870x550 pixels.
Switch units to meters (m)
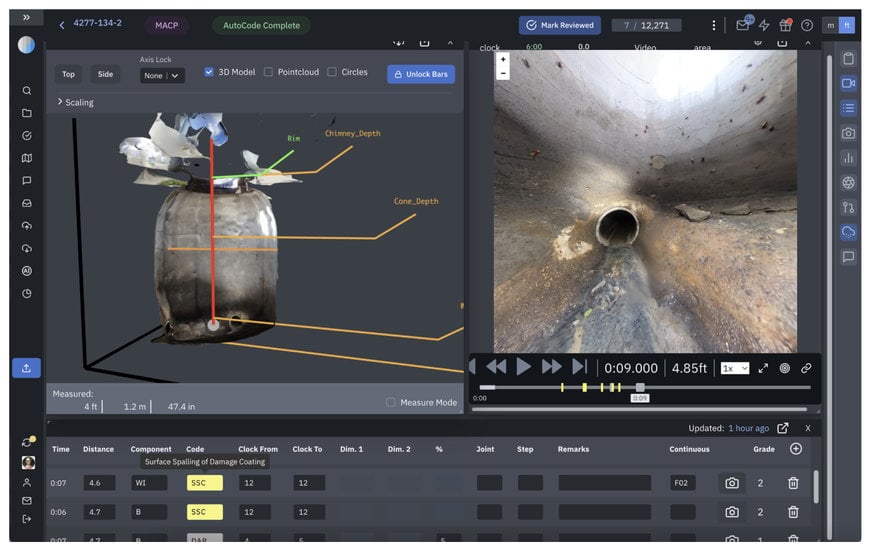pyautogui.click(x=830, y=26)
